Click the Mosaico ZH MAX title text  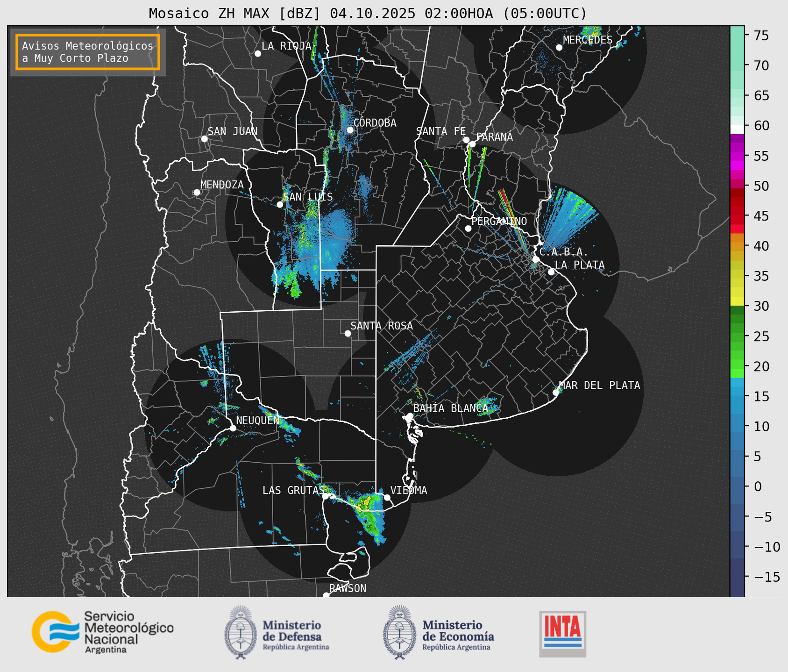point(368,14)
